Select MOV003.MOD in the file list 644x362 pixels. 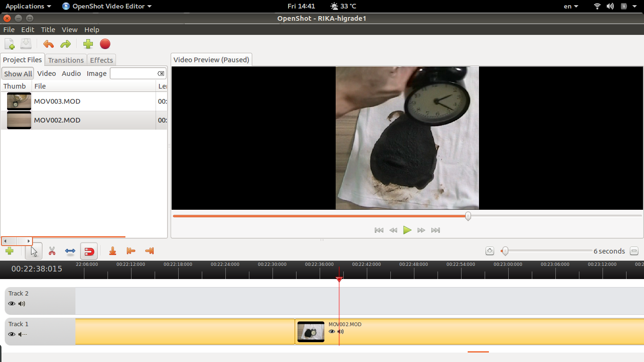(x=84, y=101)
